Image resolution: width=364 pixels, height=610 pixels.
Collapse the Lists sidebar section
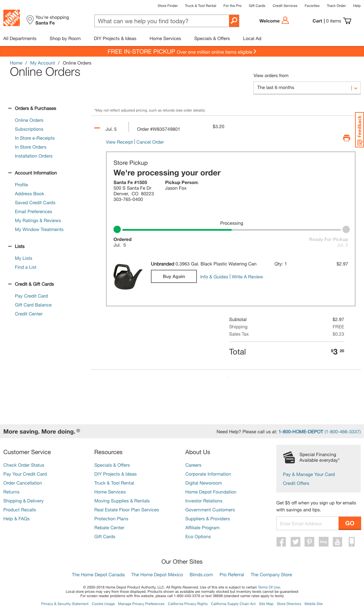click(x=10, y=246)
